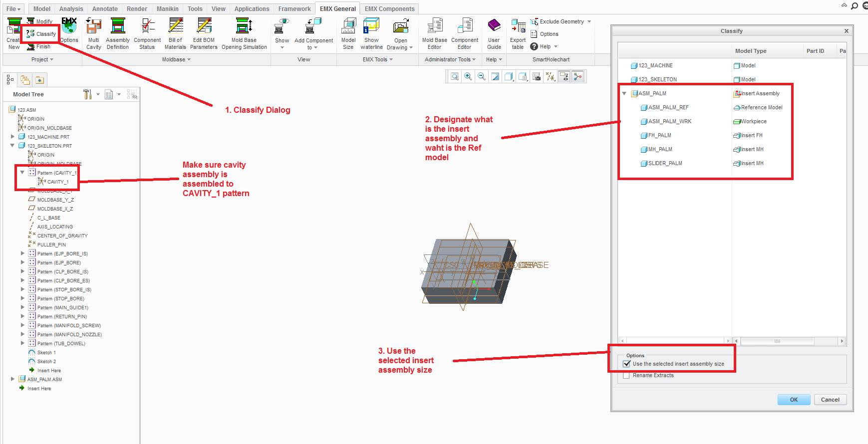This screenshot has height=444, width=868.
Task: Click the View Manager icon
Action: 523,76
